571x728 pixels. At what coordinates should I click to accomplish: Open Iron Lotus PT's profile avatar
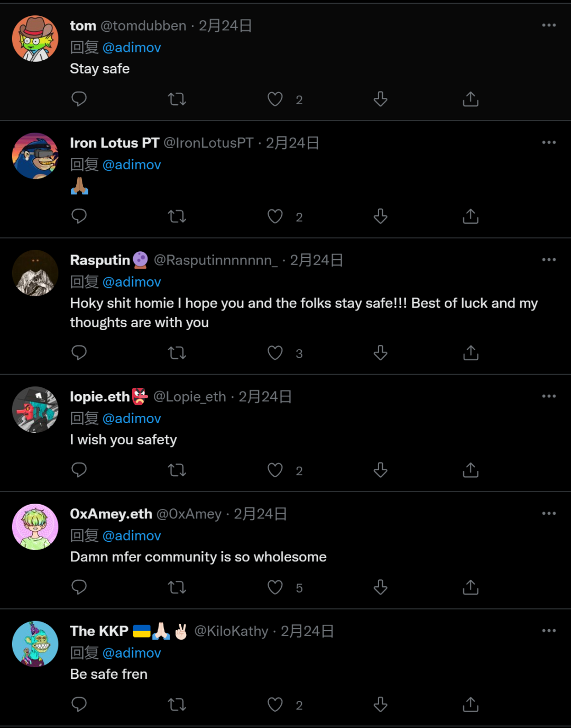pos(35,156)
